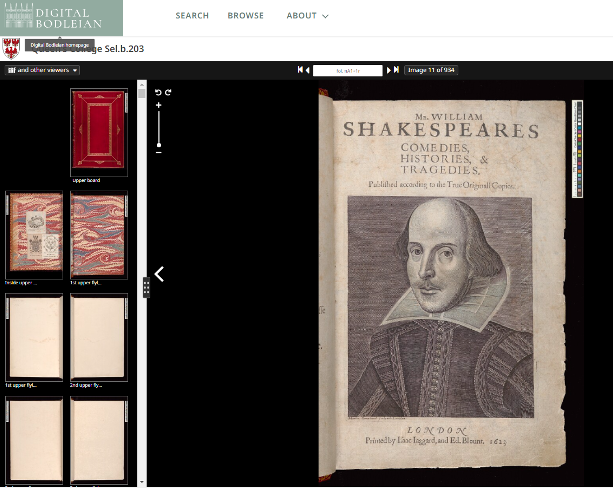613x488 pixels.
Task: Select the '1st upper fyl...' blank page thumbnail
Action: tap(34, 337)
